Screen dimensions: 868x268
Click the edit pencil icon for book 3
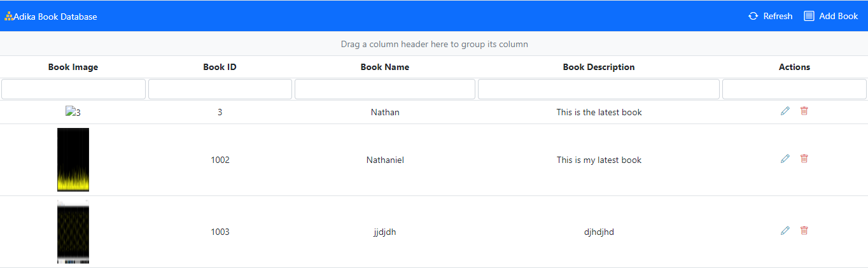click(x=785, y=111)
